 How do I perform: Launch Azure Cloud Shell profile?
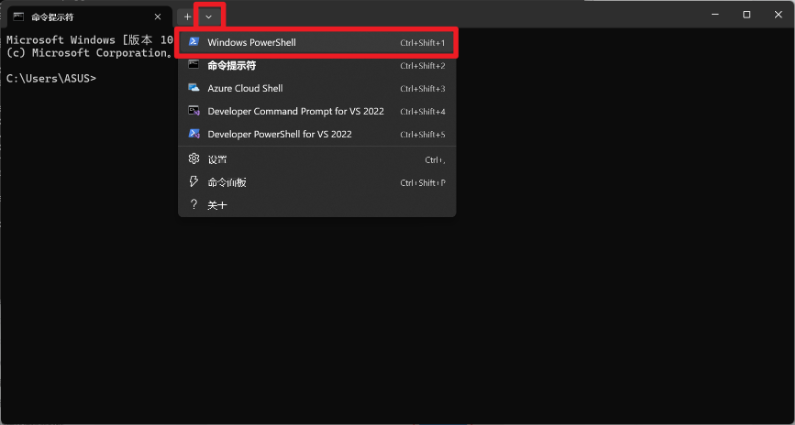pyautogui.click(x=317, y=88)
